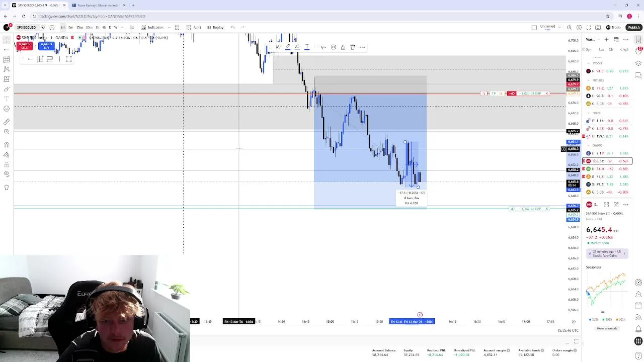Image resolution: width=644 pixels, height=362 pixels.
Task: Open the watchlist and details panel icon
Action: 638,39
